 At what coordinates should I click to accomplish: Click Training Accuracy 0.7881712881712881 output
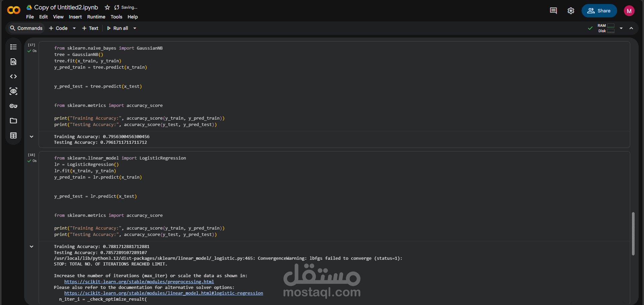pyautogui.click(x=102, y=247)
